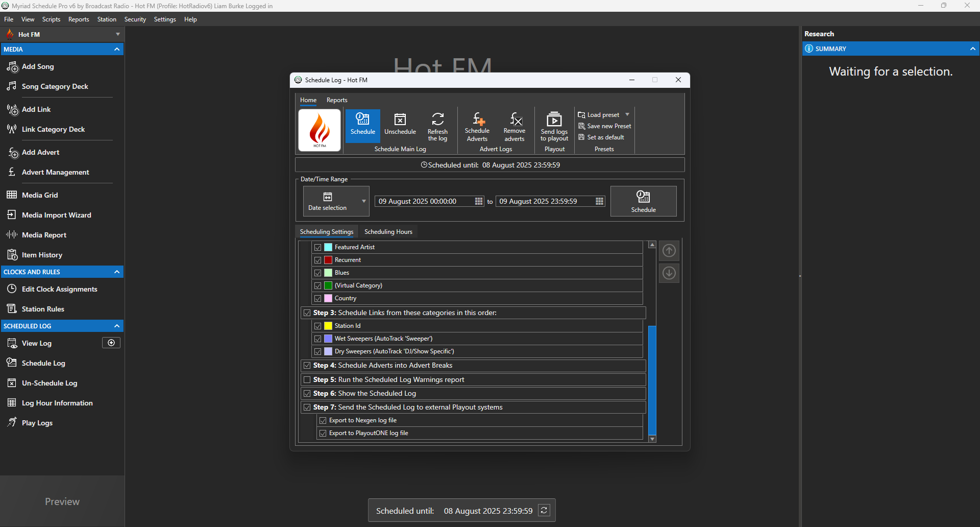Switch to the Reports tab
This screenshot has width=980, height=527.
(x=336, y=100)
